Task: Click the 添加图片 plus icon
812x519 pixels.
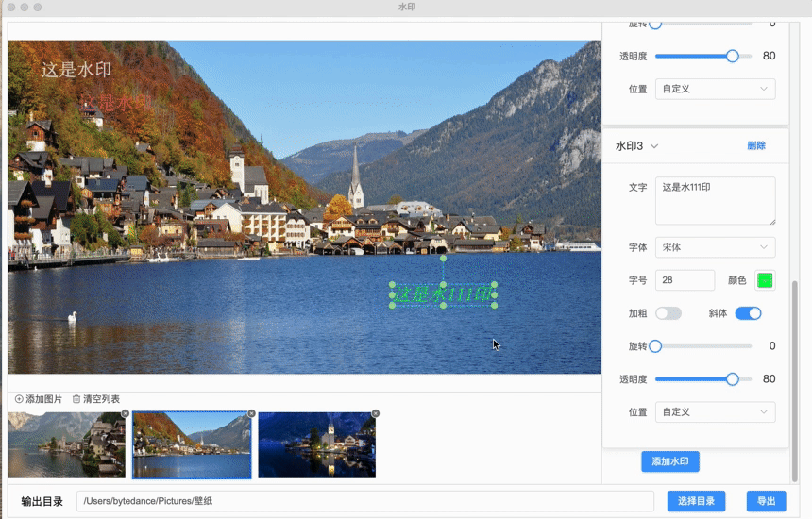Action: tap(19, 399)
